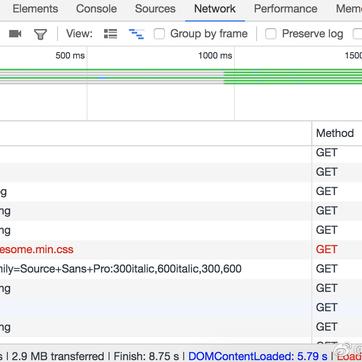The height and width of the screenshot is (362, 362).
Task: Switch to large request rows view icon
Action: click(110, 34)
